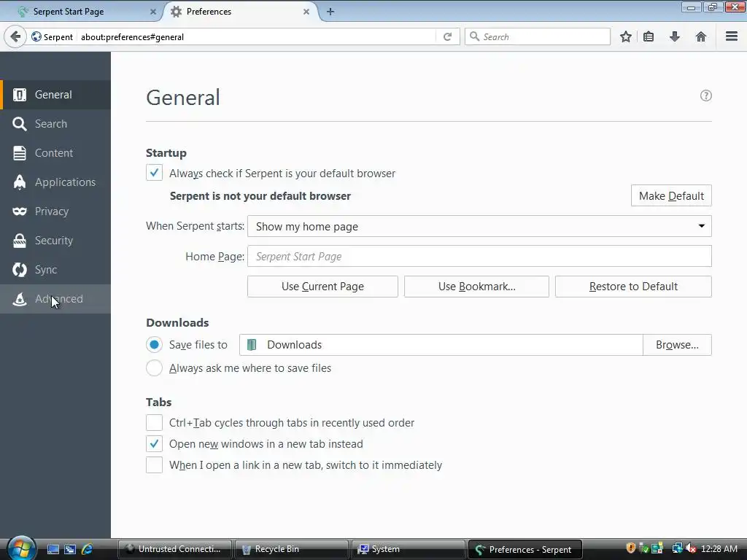Click Show Desktop in quick launch

[x=53, y=549]
